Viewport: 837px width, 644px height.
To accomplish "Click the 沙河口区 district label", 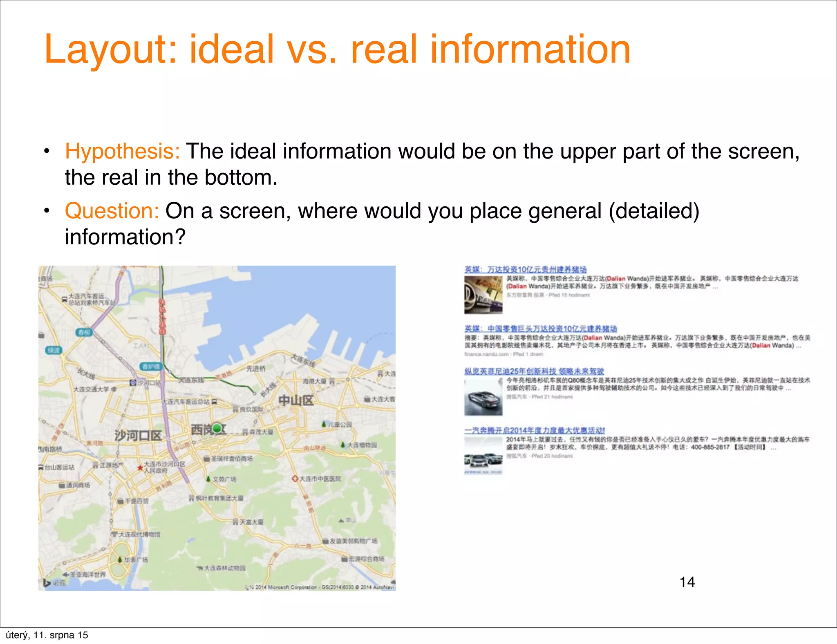I will click(x=138, y=436).
